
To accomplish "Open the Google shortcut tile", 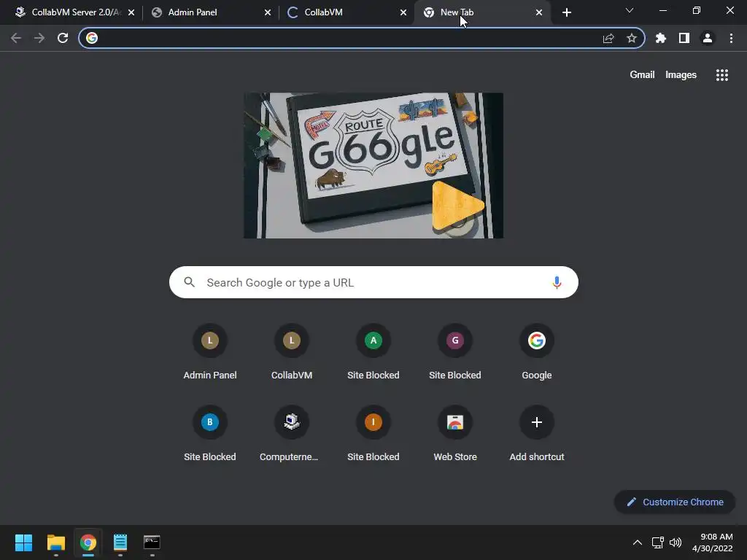I will 536,352.
